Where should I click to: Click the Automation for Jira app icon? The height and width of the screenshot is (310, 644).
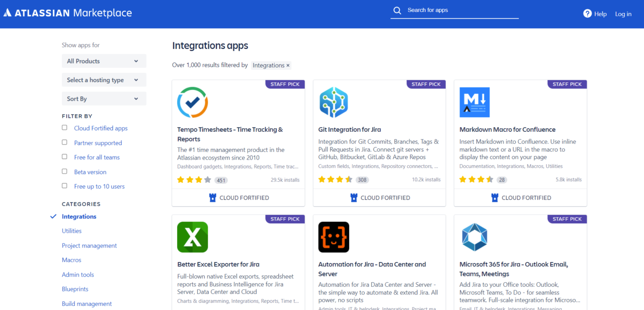[x=334, y=237]
